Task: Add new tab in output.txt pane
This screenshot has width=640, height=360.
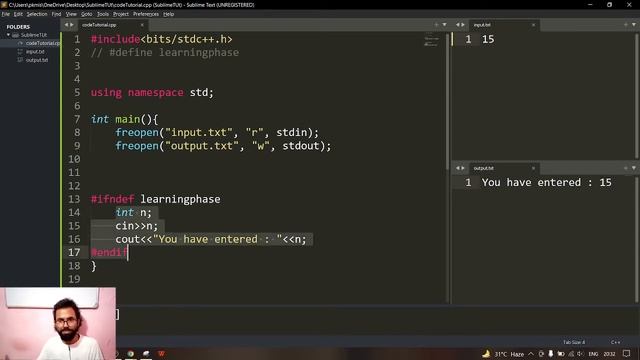Action: (626, 168)
